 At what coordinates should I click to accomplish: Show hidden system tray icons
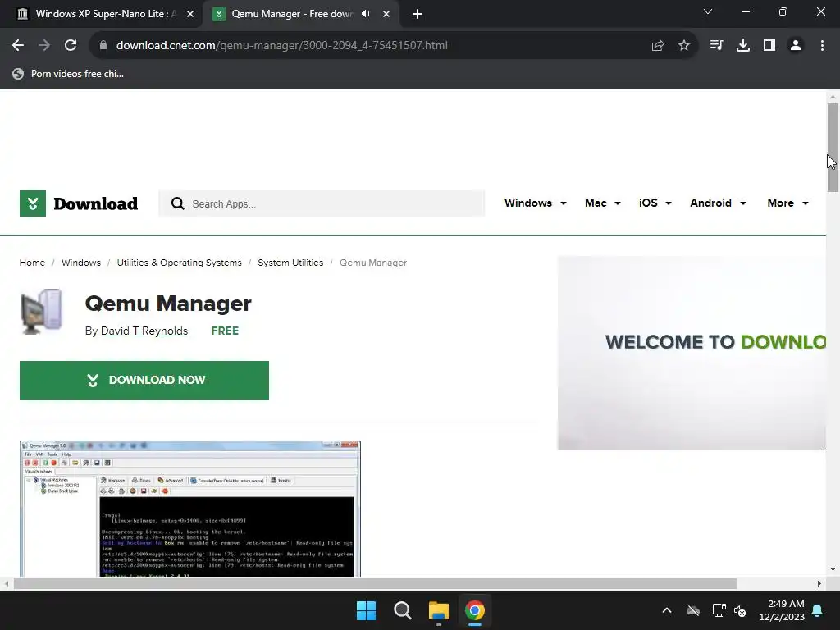point(667,610)
